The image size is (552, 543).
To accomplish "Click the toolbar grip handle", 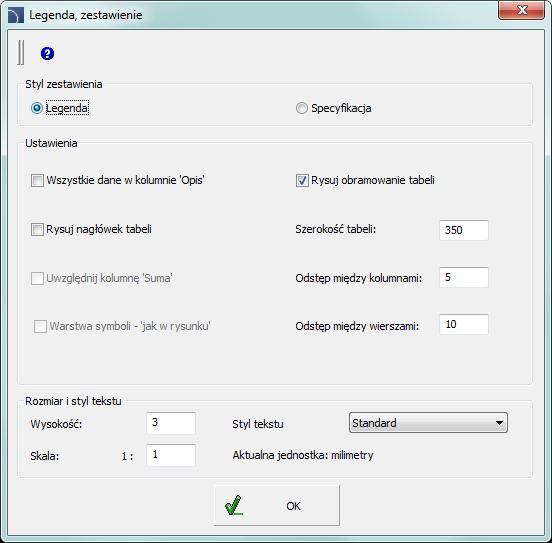I will click(21, 52).
